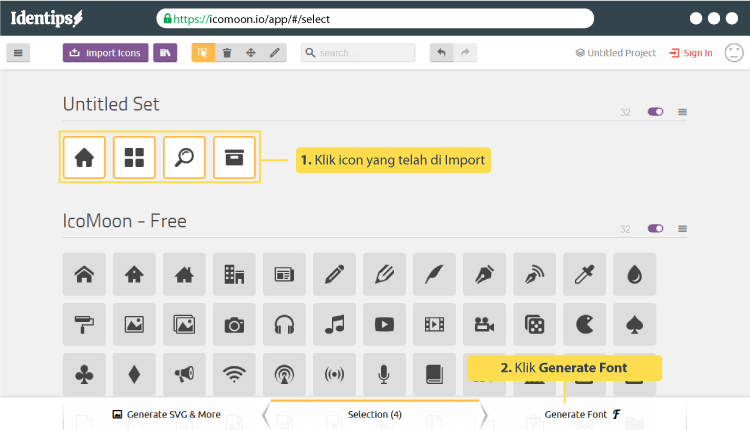Viewport: 750px width, 430px height.
Task: Open the Generate Font tab
Action: 582,414
